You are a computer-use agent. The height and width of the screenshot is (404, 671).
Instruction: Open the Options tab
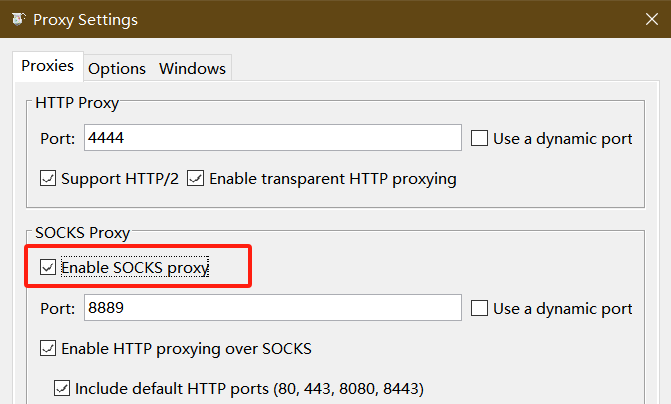(117, 68)
